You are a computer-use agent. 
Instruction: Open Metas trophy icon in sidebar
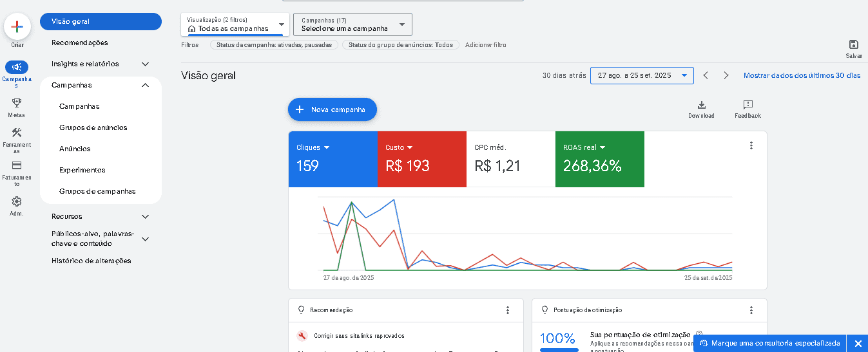[x=17, y=103]
